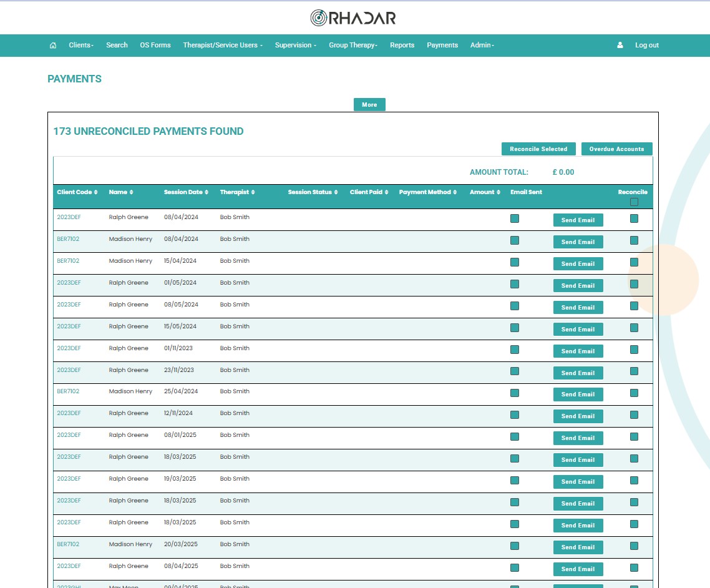
Task: Open client code BER7102 dated 20/03/2025
Action: click(68, 544)
